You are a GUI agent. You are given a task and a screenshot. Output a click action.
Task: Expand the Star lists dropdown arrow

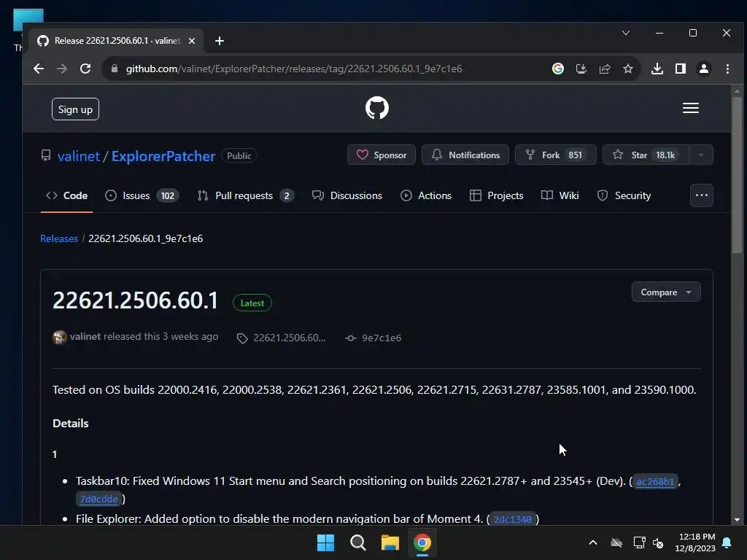701,155
